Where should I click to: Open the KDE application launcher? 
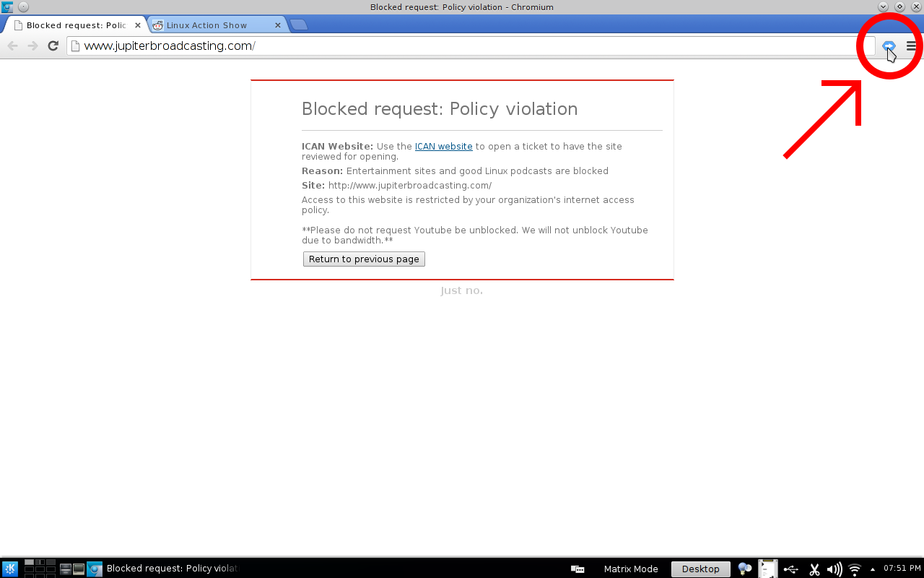tap(10, 569)
